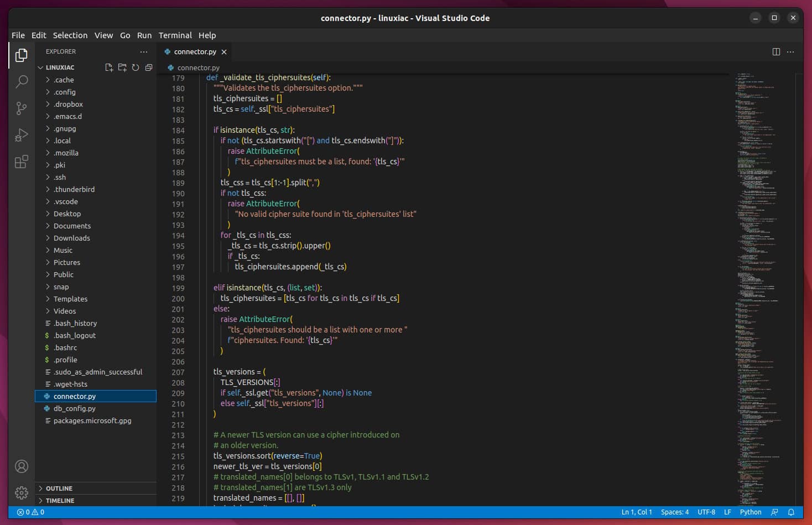Select the Python language mode in status bar
The image size is (812, 525).
coord(750,512)
